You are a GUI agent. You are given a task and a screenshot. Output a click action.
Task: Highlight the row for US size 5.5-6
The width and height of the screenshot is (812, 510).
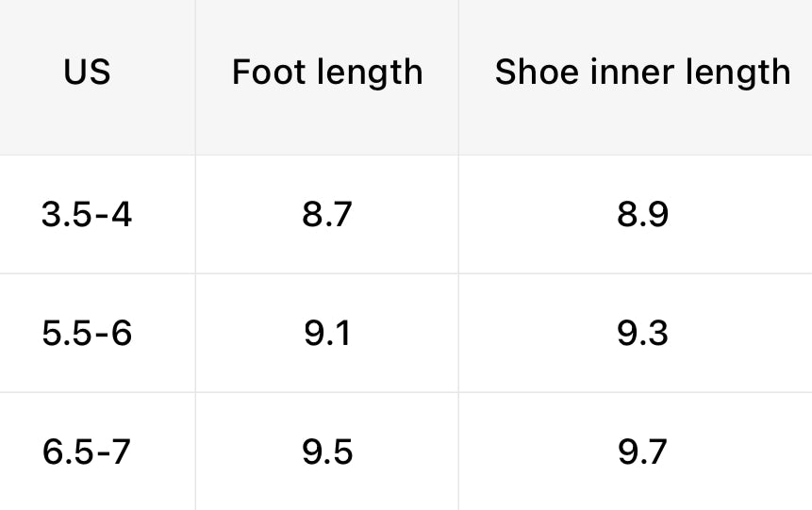point(406,333)
